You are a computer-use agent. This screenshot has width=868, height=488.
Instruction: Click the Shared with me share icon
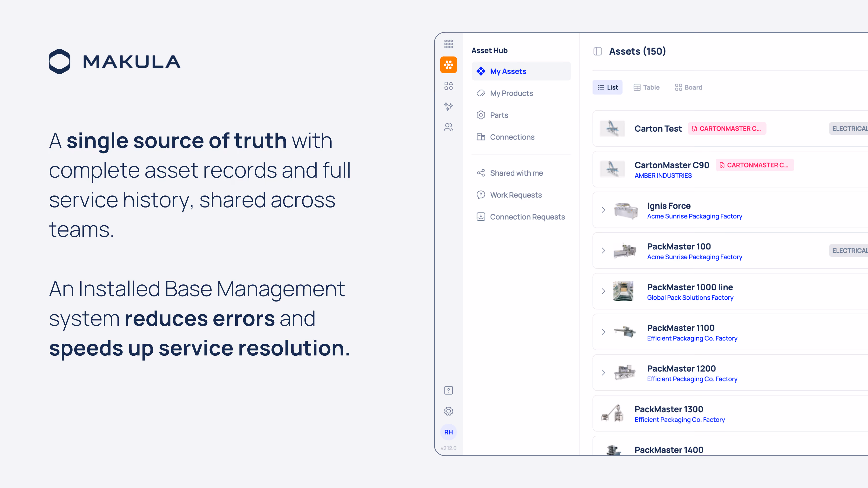pos(481,173)
